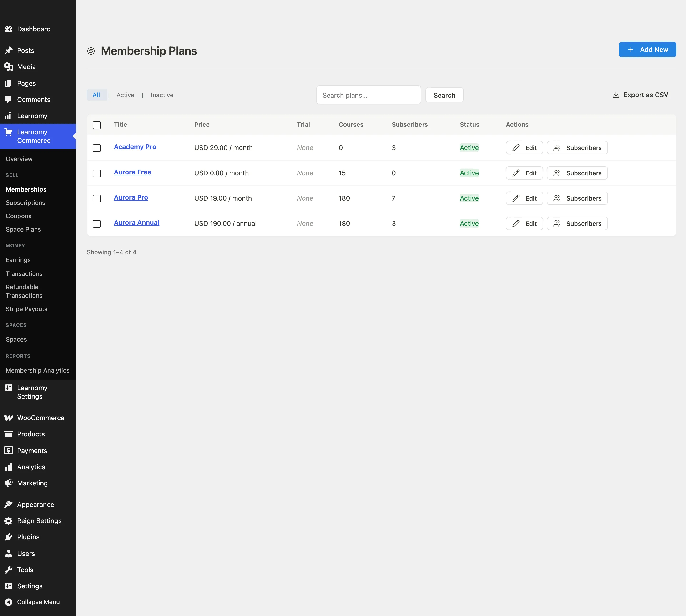Filter plans by Active
Viewport: 686px width, 616px height.
[x=125, y=95]
